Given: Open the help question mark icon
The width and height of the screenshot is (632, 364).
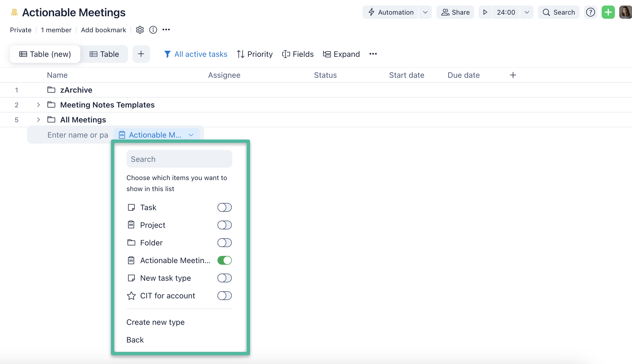Looking at the screenshot, I should 590,12.
